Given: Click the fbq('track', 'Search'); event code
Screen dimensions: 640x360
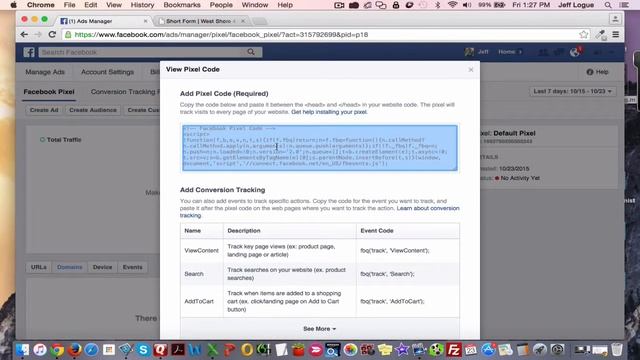Looking at the screenshot, I should tap(387, 274).
